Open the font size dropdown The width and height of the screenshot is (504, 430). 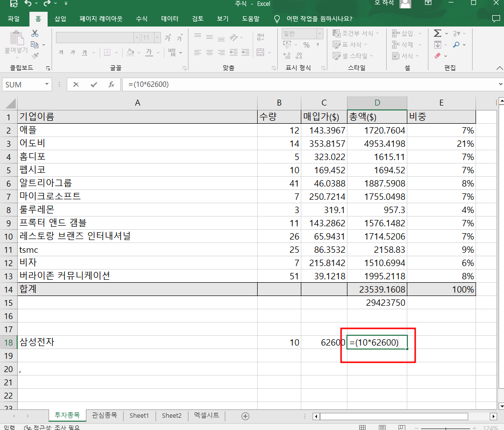[x=157, y=37]
